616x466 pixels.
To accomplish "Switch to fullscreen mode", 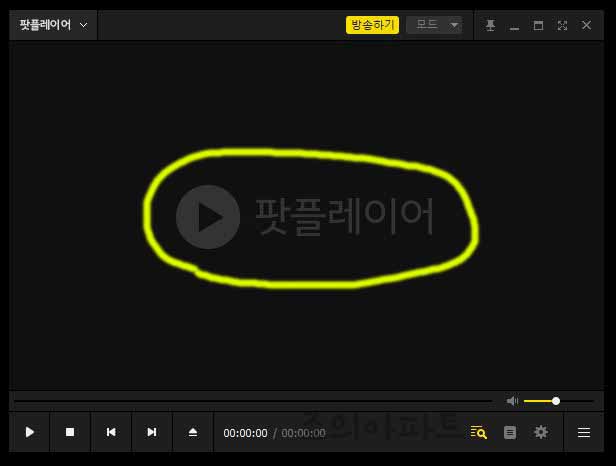I will 562,26.
